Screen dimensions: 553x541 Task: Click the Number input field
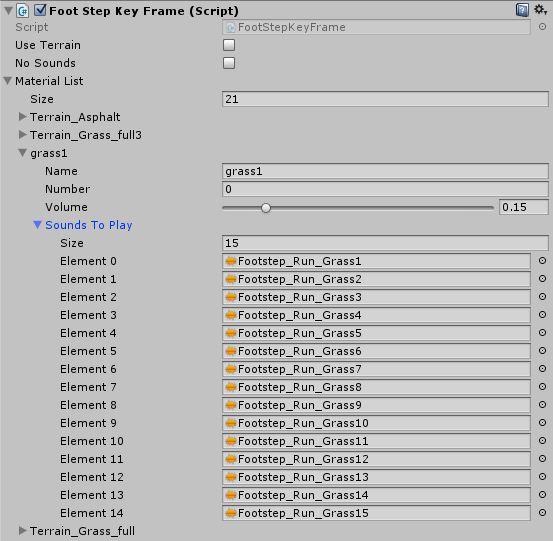click(x=385, y=189)
